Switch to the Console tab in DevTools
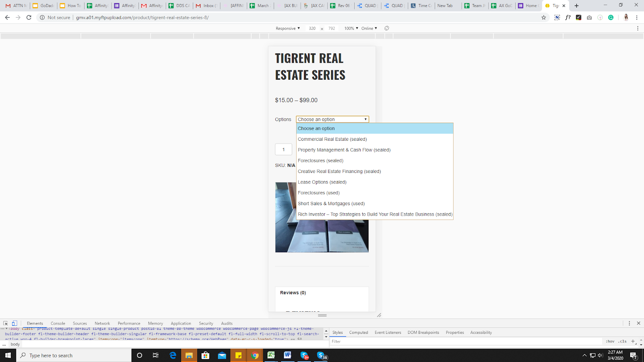This screenshot has height=362, width=644. coord(58,323)
